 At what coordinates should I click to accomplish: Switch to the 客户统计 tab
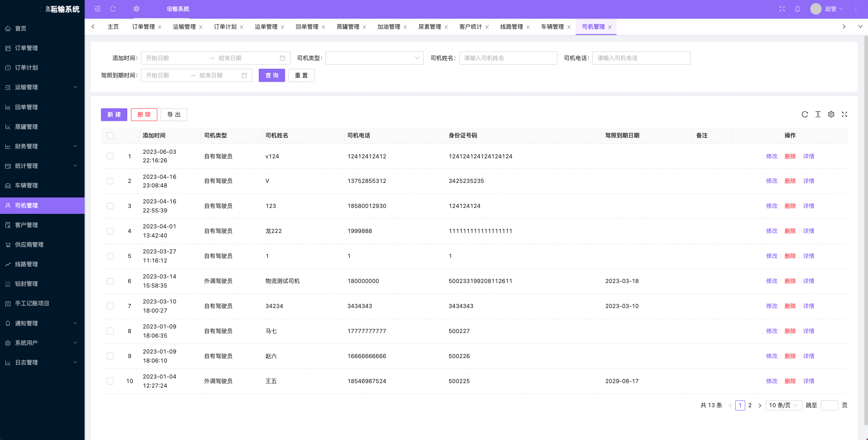[x=471, y=27]
